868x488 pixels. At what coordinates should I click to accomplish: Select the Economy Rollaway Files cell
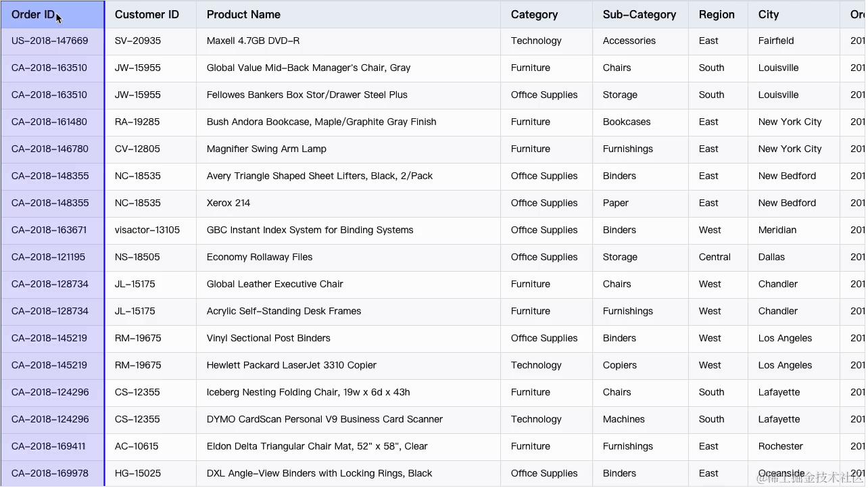click(259, 257)
